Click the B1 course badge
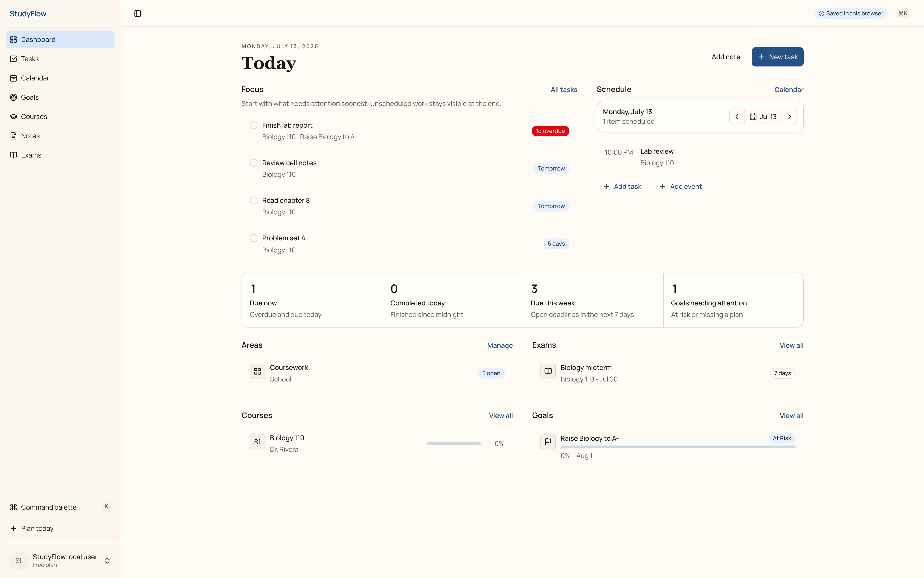Image resolution: width=924 pixels, height=578 pixels. [x=257, y=441]
